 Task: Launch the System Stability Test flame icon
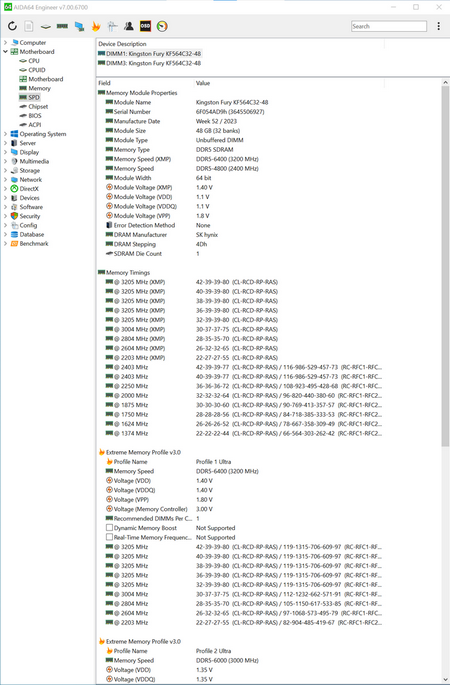96,26
